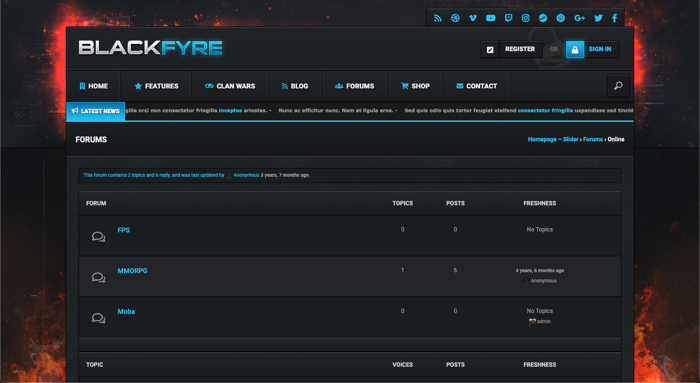Open the Pinterest social icon

[x=561, y=18]
